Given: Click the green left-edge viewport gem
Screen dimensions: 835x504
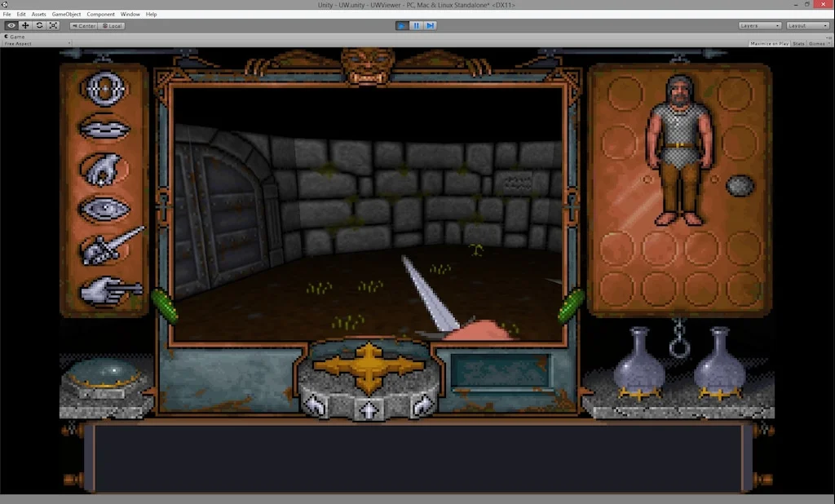Looking at the screenshot, I should (165, 306).
